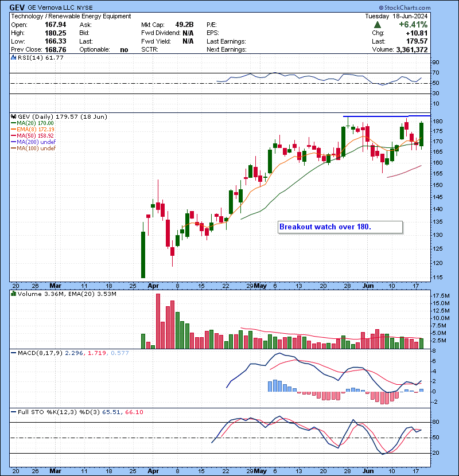
Task: Click the MA(100) undef legend entry
Action: [x=33, y=149]
